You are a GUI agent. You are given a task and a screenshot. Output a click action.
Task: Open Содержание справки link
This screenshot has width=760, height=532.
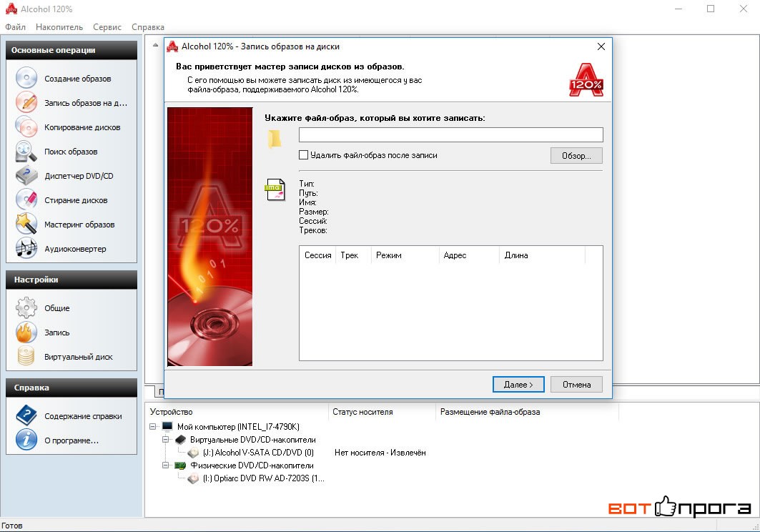83,416
